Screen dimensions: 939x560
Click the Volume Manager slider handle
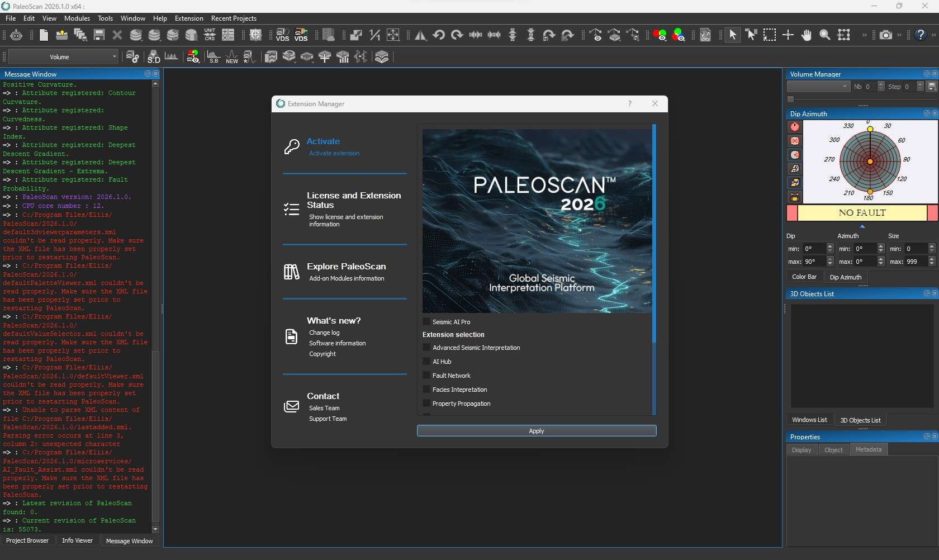pyautogui.click(x=790, y=99)
